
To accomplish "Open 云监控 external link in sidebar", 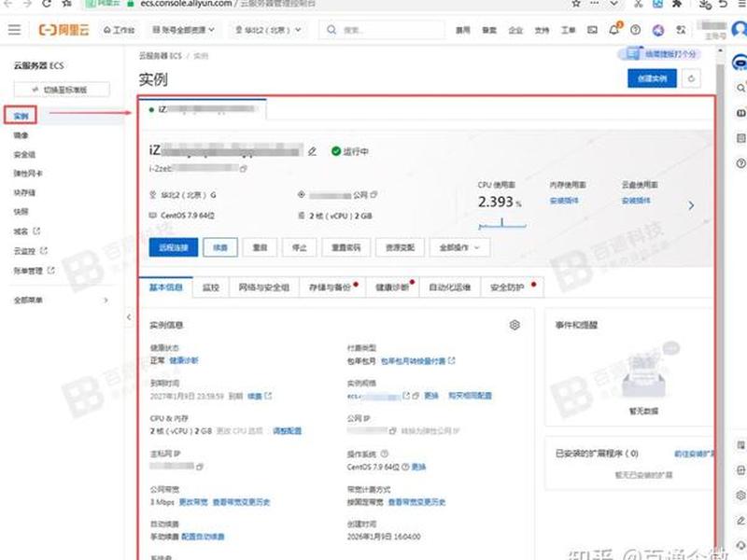I will click(31, 251).
